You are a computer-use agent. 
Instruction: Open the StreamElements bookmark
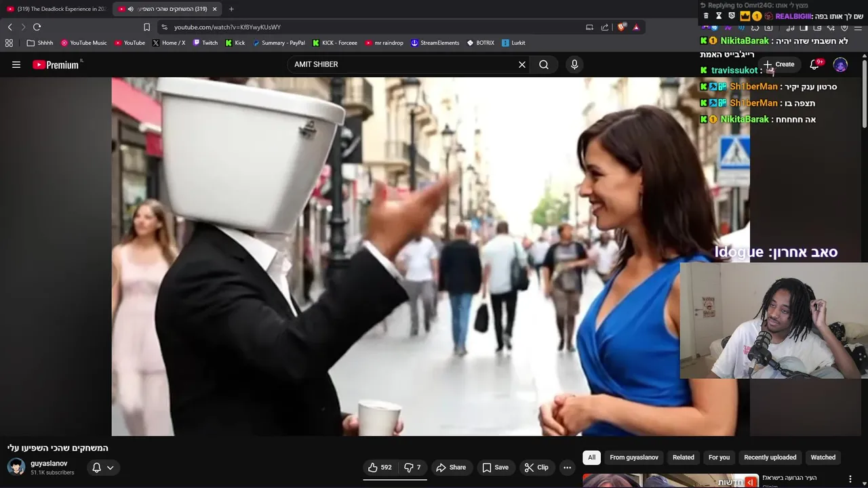(x=435, y=43)
